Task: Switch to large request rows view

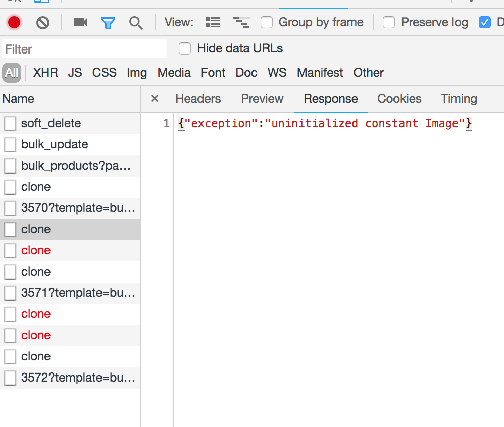Action: [213, 23]
